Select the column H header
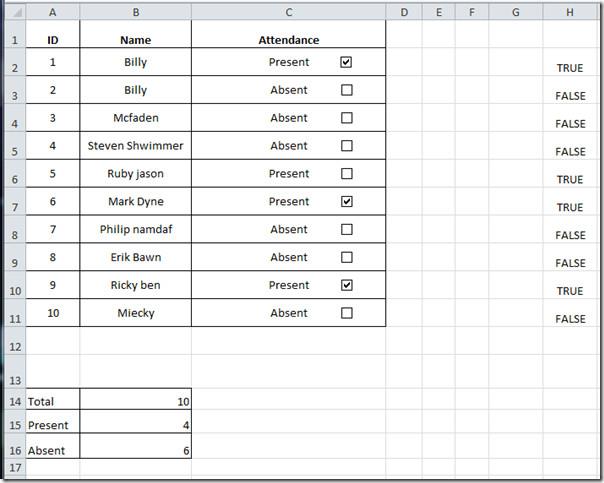 coord(569,12)
